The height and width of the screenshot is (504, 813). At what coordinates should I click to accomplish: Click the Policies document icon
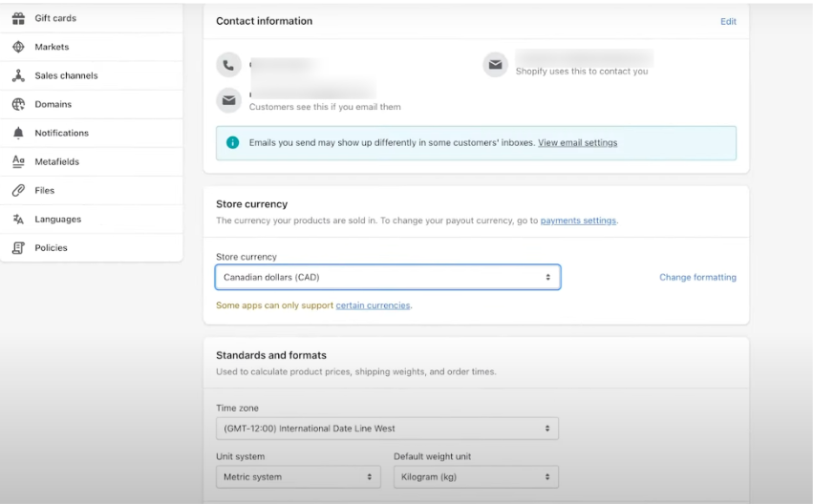pos(19,248)
